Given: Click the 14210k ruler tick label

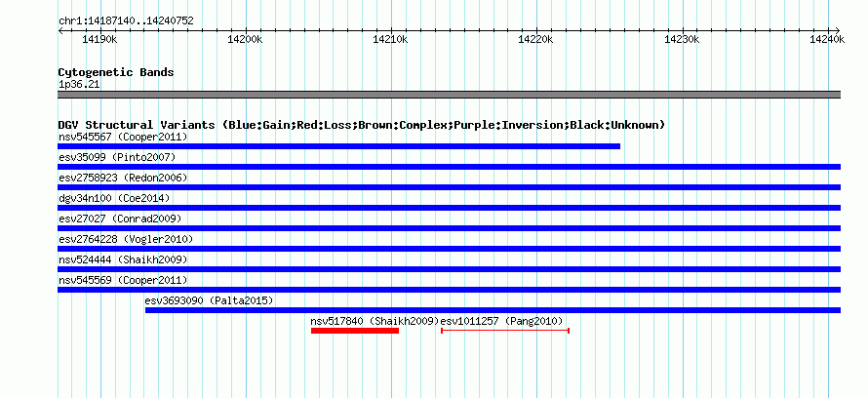Looking at the screenshot, I should (x=391, y=39).
